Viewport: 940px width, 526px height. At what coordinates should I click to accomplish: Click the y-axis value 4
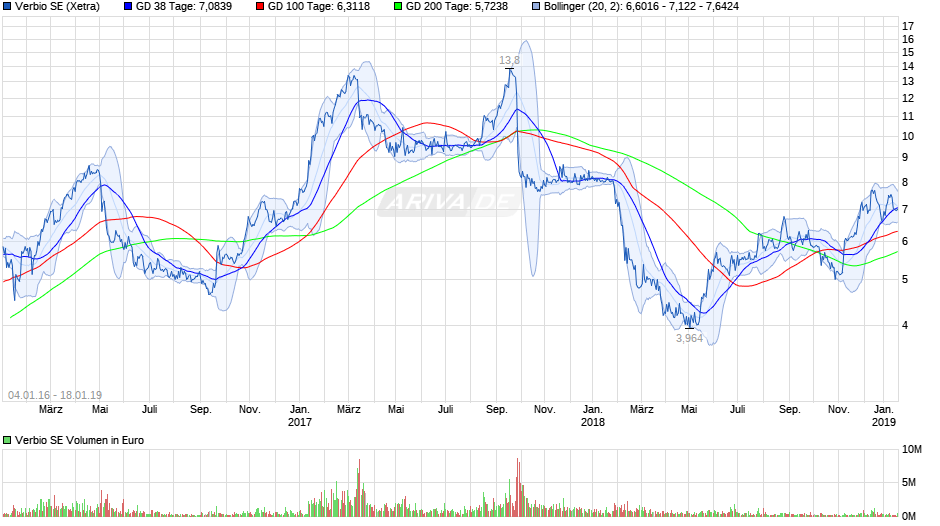[x=905, y=325]
